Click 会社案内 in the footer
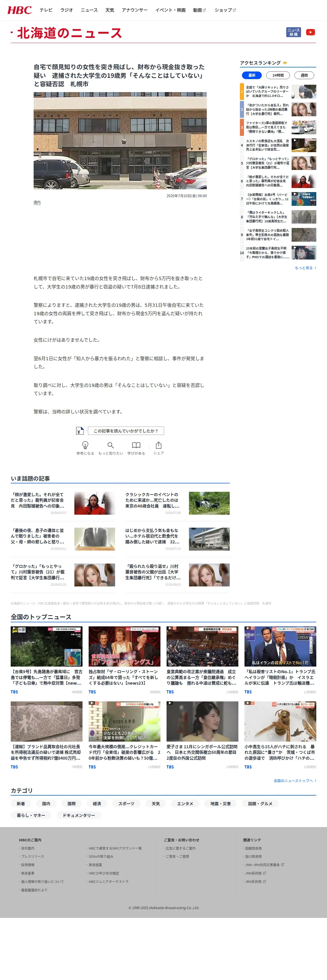Image resolution: width=327 pixels, height=980 pixels. [x=28, y=848]
